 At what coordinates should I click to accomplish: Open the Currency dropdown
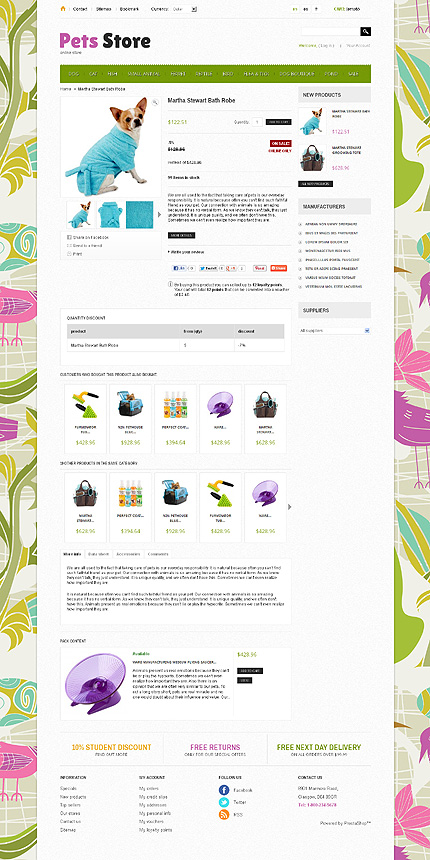(x=184, y=9)
